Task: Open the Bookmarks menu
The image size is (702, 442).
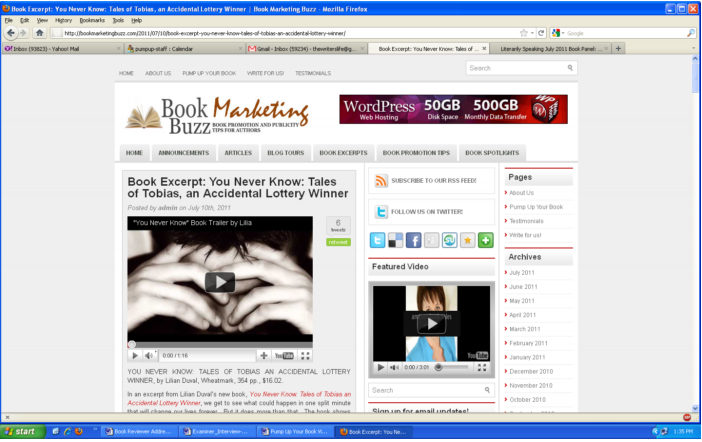Action: (x=92, y=20)
